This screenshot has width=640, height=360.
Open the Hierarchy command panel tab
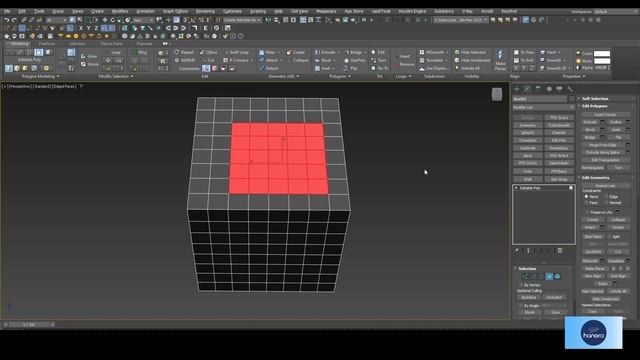coord(538,89)
